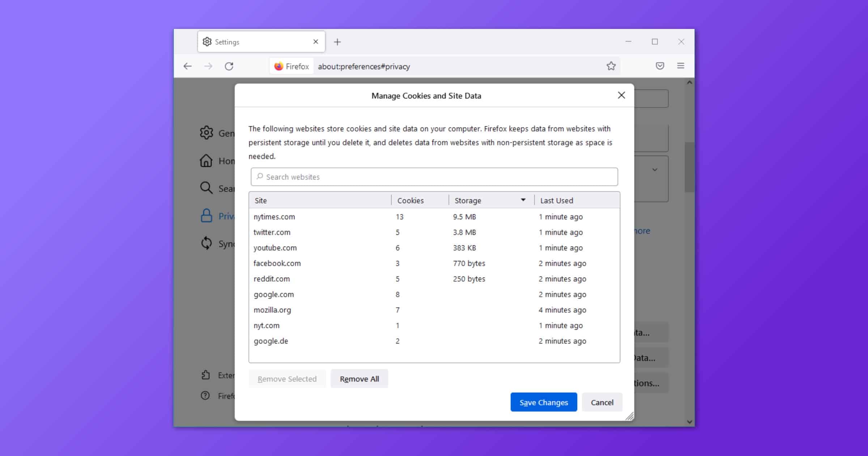Click the page vertical scrollbar thumb
Screen dimensions: 868x456
pos(689,166)
